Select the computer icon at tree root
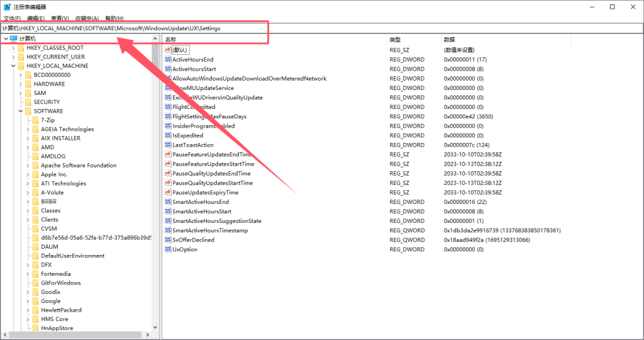The width and height of the screenshot is (644, 340). coord(14,39)
